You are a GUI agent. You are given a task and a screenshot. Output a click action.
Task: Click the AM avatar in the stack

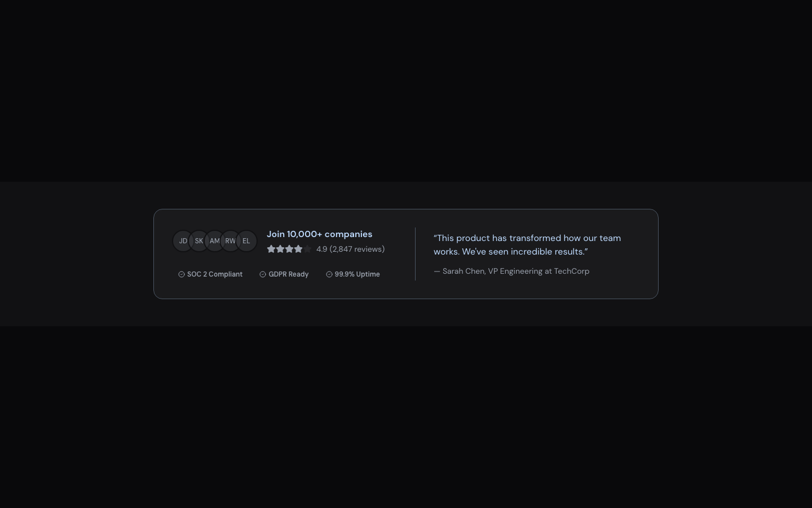coord(214,241)
